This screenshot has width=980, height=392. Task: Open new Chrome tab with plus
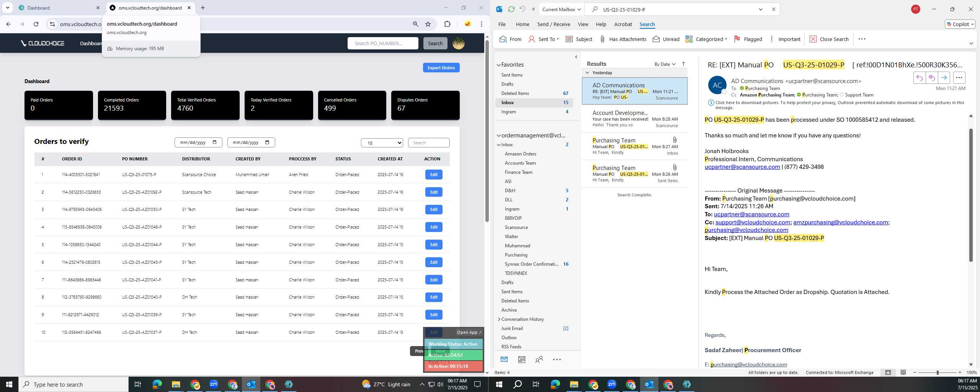[203, 8]
